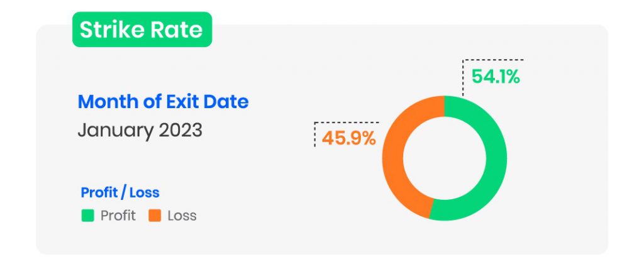Image resolution: width=644 pixels, height=276 pixels.
Task: Click the 'Profit' legend text label
Action: pyautogui.click(x=118, y=216)
